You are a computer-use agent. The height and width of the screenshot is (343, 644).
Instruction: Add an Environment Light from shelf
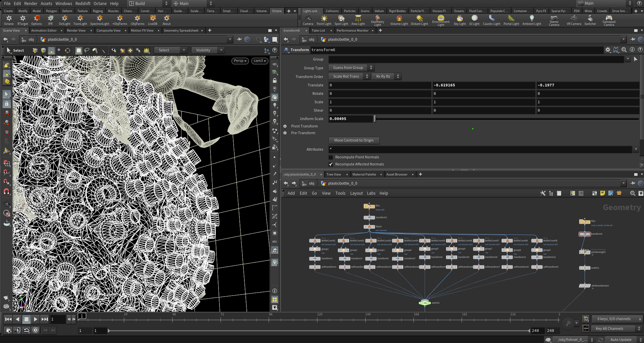441,20
